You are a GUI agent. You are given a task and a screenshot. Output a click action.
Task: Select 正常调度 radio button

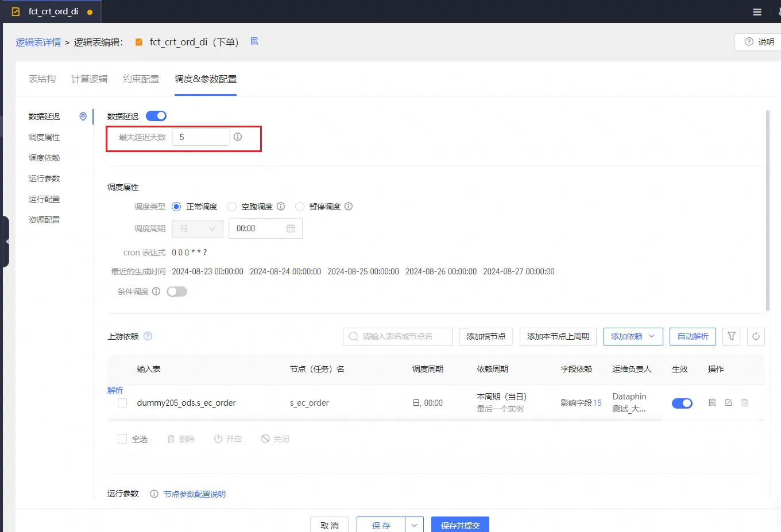[176, 207]
